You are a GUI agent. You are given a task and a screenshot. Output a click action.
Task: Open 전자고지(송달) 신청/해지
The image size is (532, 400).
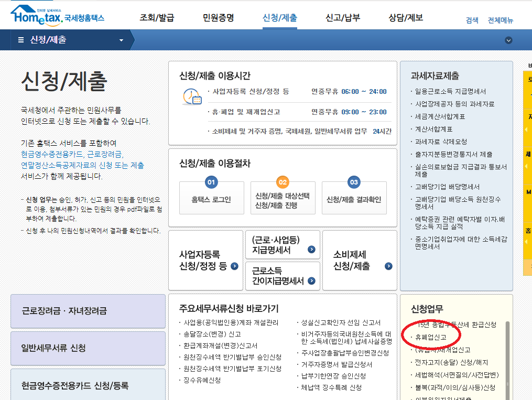coord(451,363)
